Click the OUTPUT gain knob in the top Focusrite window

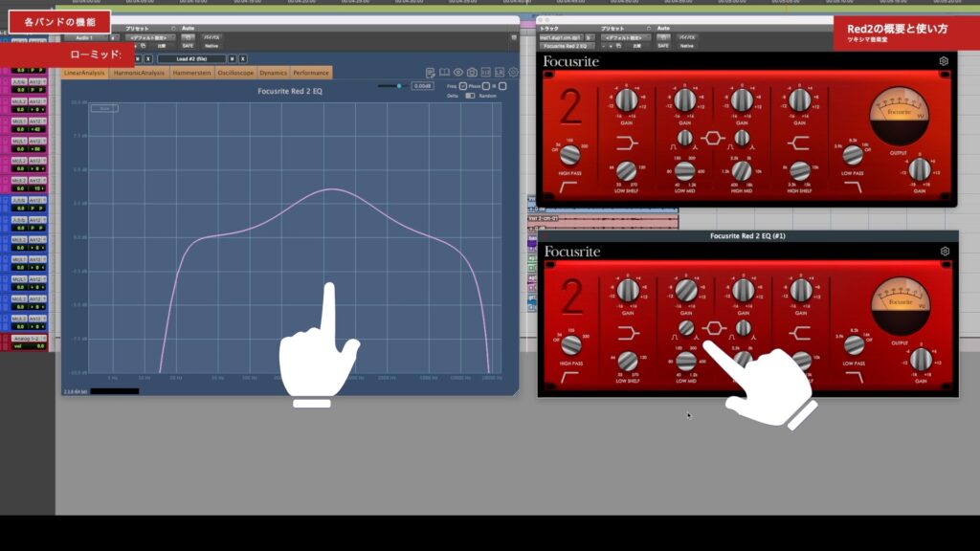(x=920, y=169)
